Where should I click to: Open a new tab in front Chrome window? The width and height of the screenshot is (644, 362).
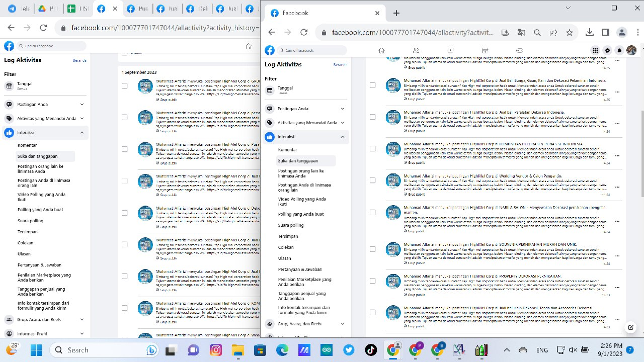click(396, 13)
